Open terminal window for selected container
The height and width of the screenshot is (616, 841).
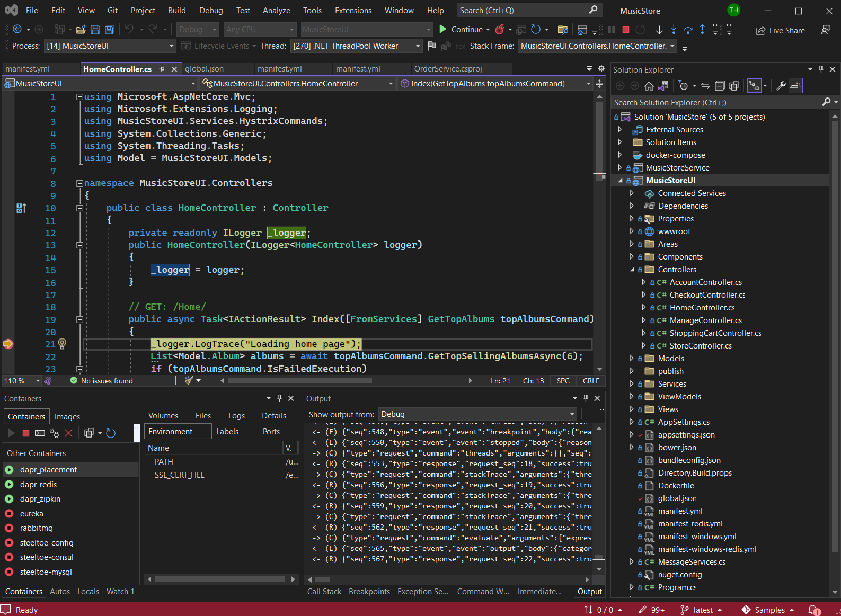coord(40,433)
